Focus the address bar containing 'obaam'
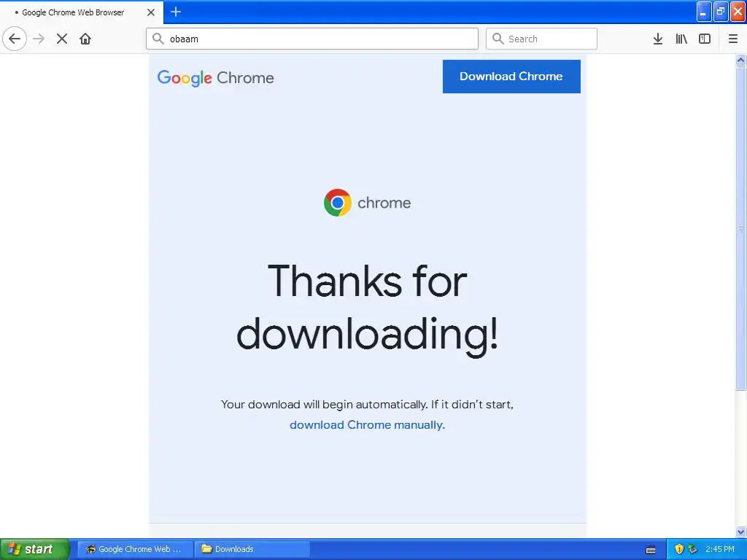 click(x=312, y=39)
